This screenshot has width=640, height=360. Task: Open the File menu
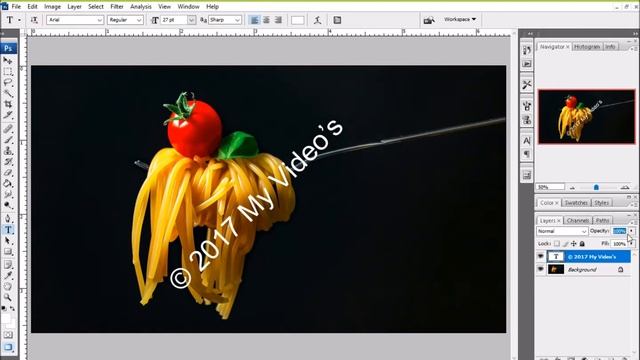[x=16, y=7]
